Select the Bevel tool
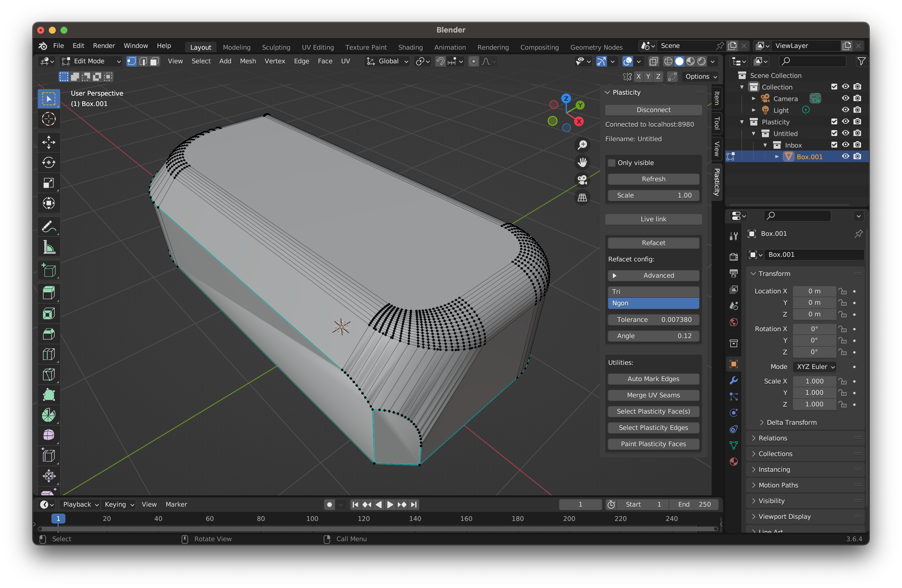 49,334
